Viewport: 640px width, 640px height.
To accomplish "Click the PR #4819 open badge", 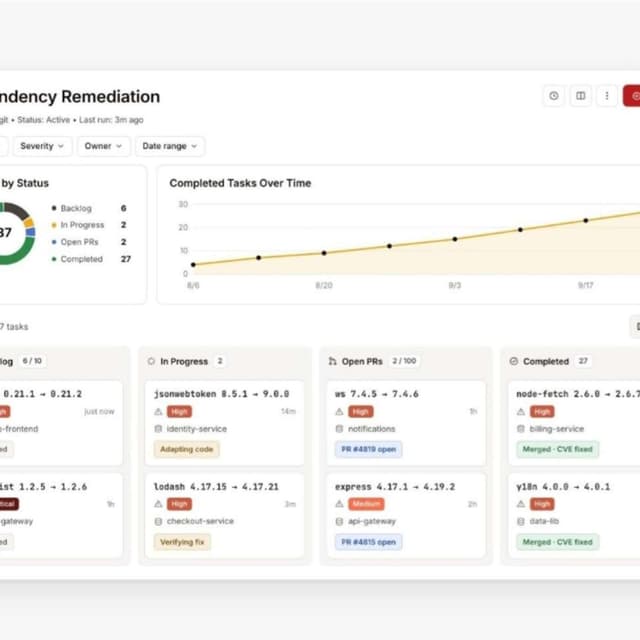I will pyautogui.click(x=369, y=449).
